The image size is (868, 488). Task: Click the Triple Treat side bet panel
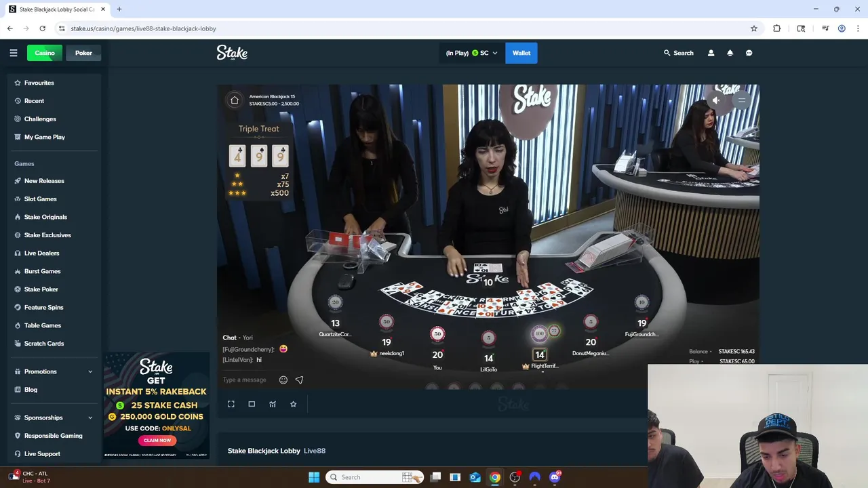pyautogui.click(x=259, y=161)
